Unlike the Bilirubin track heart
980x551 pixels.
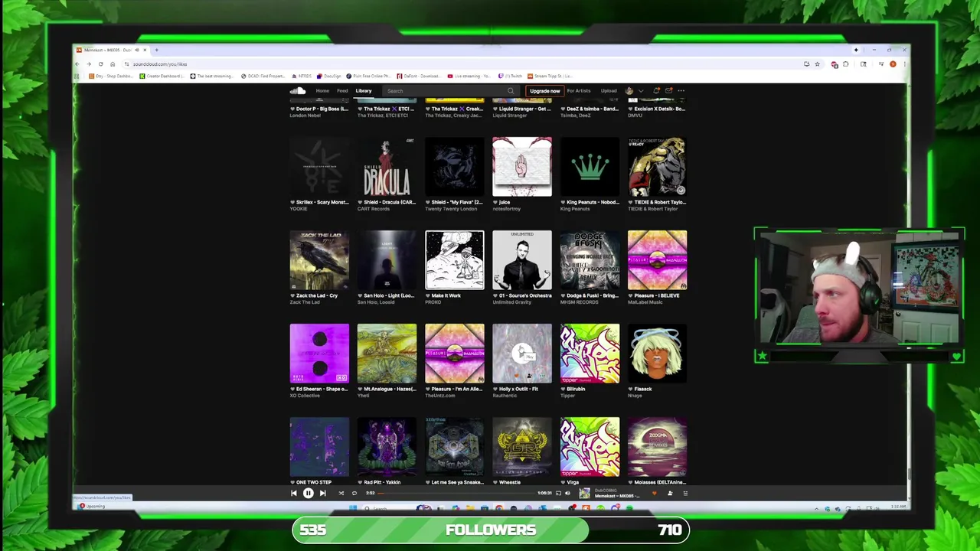point(563,389)
